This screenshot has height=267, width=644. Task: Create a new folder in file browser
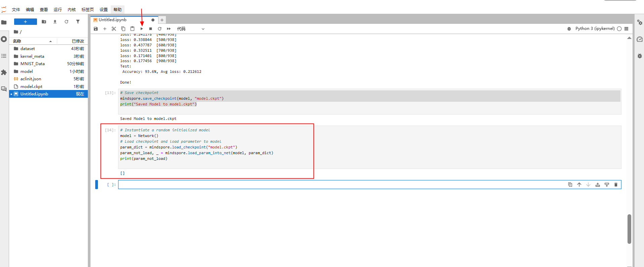pos(44,22)
